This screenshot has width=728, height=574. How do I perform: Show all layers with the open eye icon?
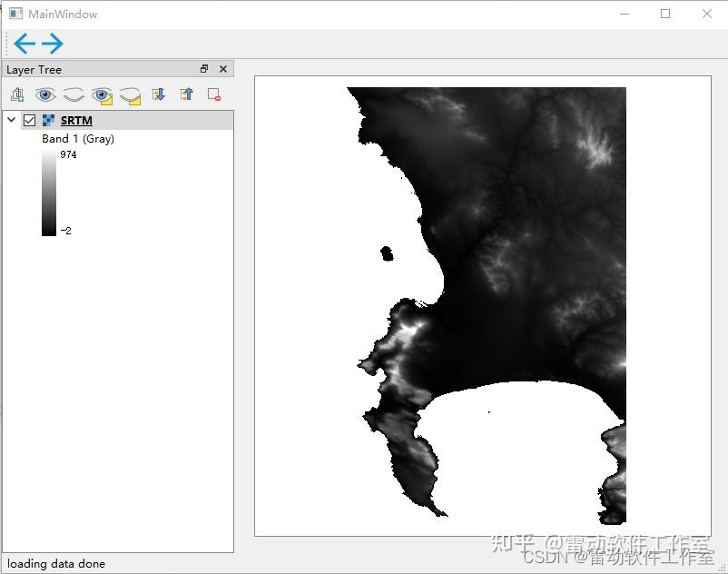(45, 95)
